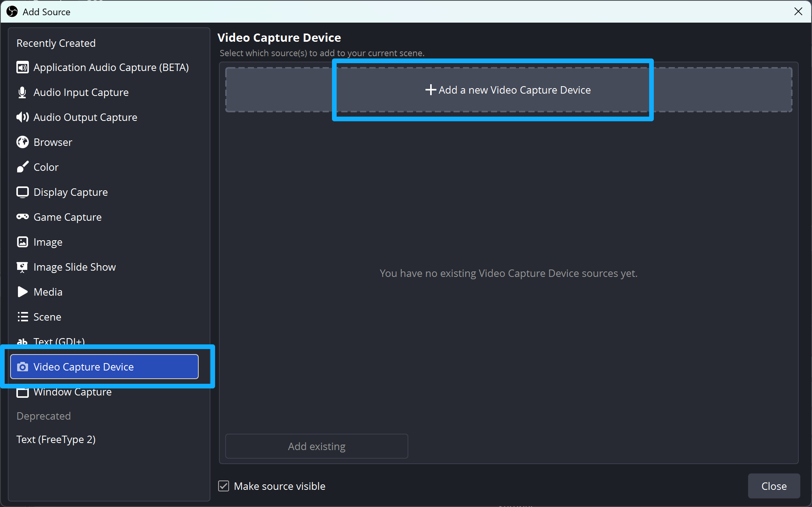Screen dimensions: 812x507
Task: Click the plus icon for new device
Action: pos(431,90)
